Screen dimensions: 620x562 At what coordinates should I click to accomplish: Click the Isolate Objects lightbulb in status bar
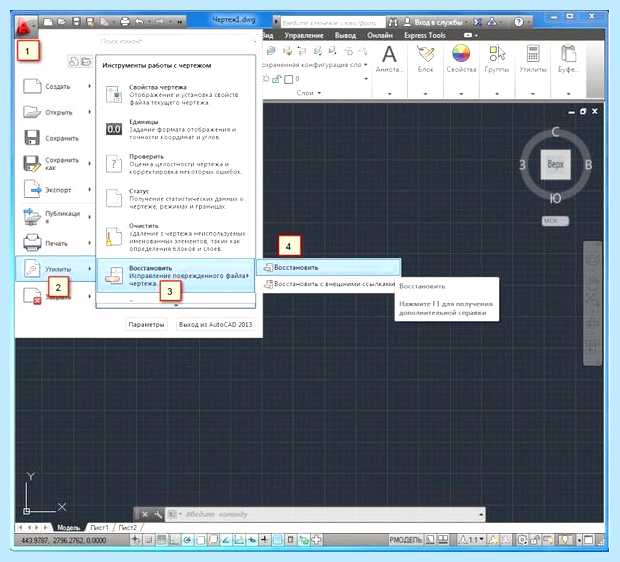(565, 539)
